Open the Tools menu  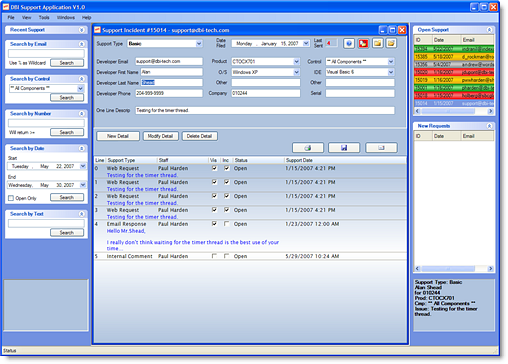tap(44, 17)
